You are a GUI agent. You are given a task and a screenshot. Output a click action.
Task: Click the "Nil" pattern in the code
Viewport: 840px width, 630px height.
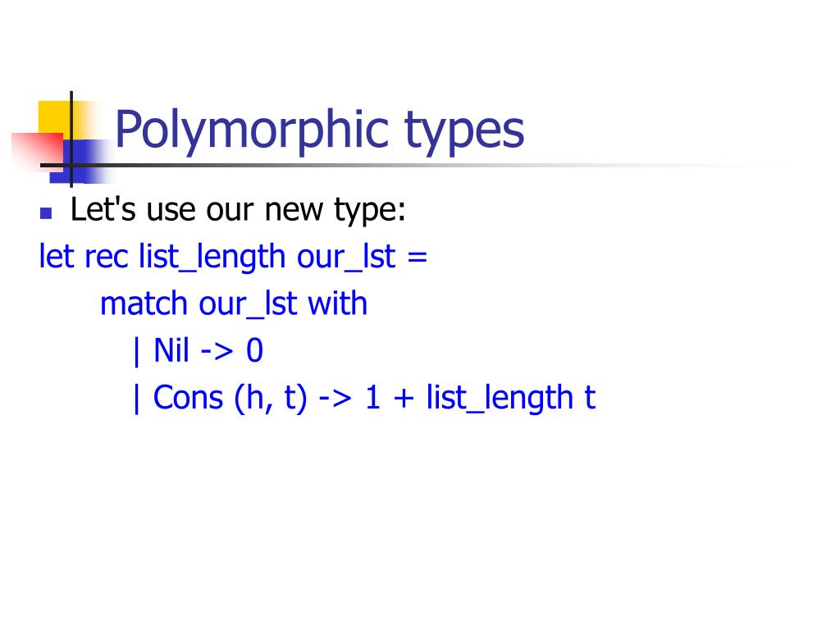click(x=171, y=351)
